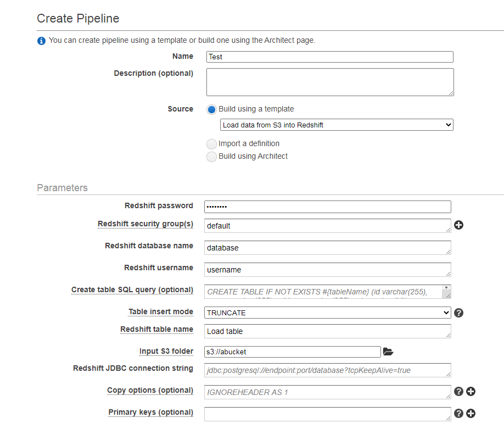Show help for Copy options

point(459,392)
